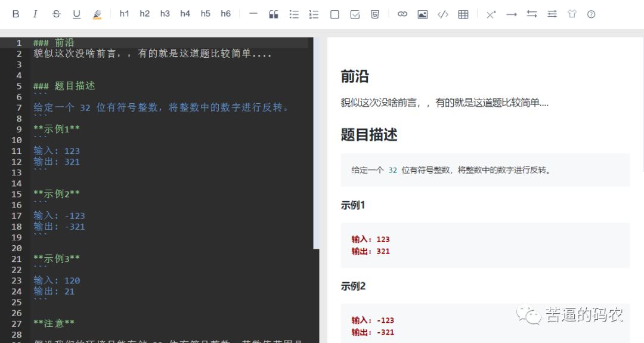Click the HTML5 shield icon
Image resolution: width=644 pixels, height=343 pixels.
[375, 14]
